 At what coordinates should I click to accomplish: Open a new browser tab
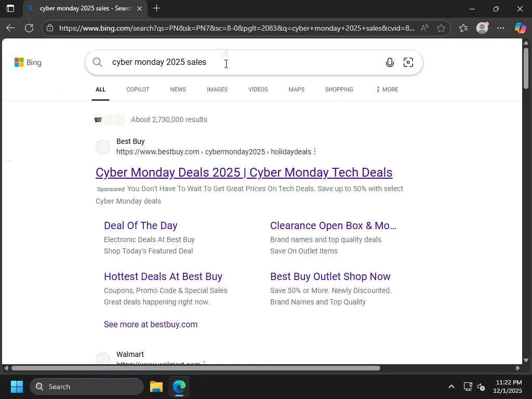click(156, 8)
